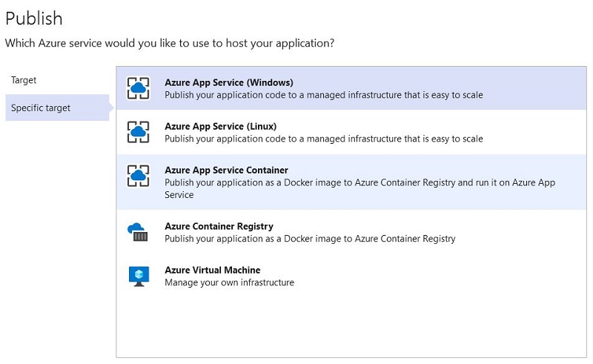This screenshot has width=593, height=364.
Task: Click the App Service Container Docker description
Action: 360,188
